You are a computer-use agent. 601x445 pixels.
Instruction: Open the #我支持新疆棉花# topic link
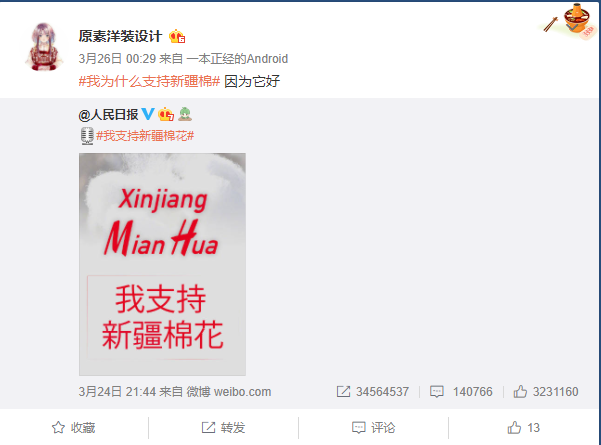[x=145, y=136]
